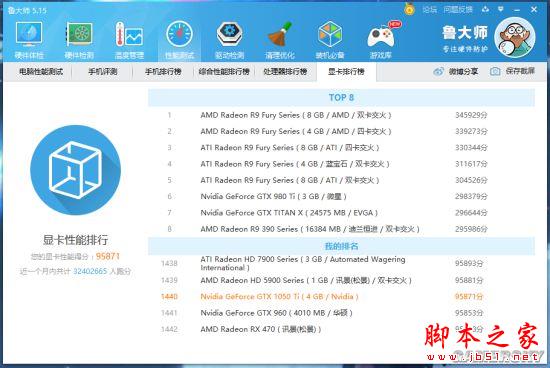The image size is (550, 368).
Task: Click the 339273分 score
Action: tap(471, 131)
